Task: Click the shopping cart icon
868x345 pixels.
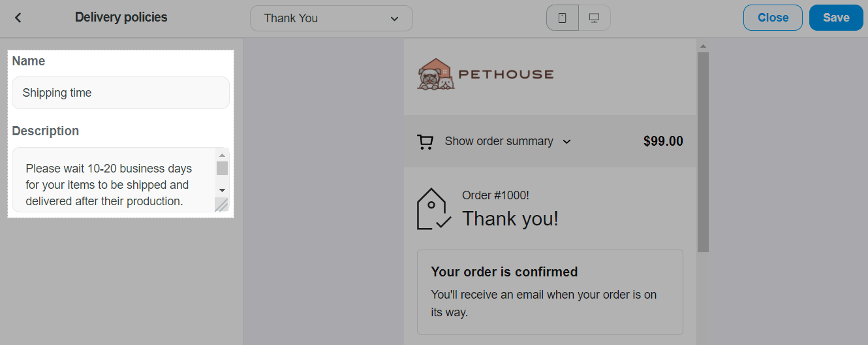Action: 426,142
